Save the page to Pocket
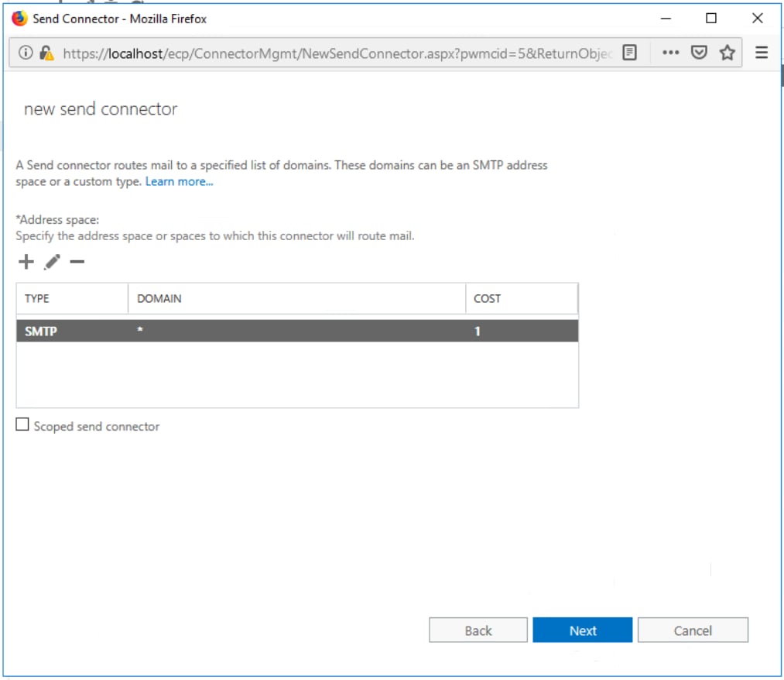Screen dimensions: 784x680 click(699, 53)
